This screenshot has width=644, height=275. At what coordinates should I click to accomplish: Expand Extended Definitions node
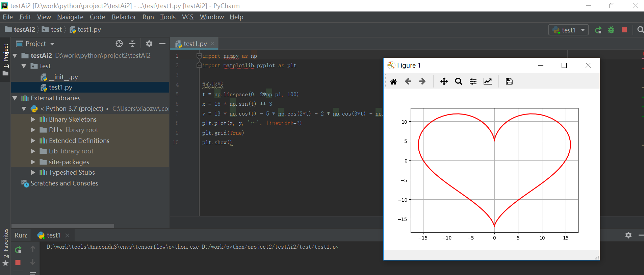pos(33,141)
